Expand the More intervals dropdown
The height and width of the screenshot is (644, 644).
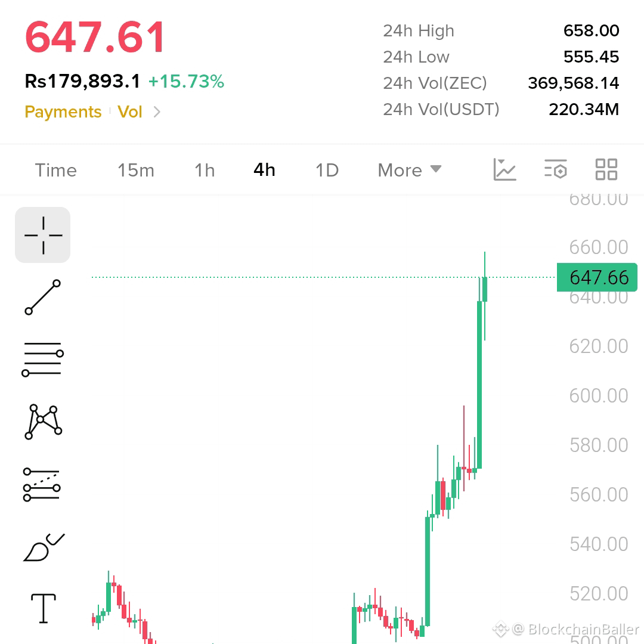tap(410, 170)
